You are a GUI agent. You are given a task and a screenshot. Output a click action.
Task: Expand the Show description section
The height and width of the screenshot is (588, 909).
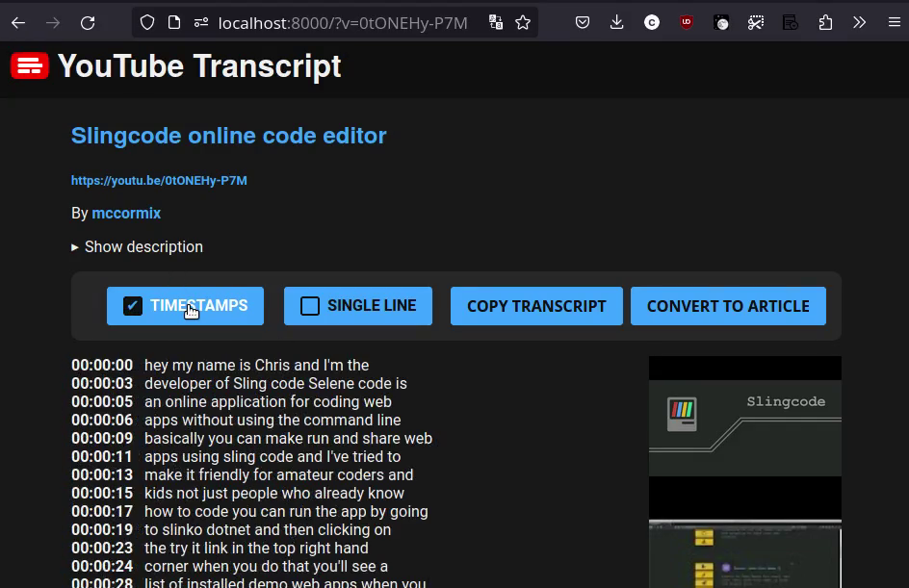tap(137, 246)
